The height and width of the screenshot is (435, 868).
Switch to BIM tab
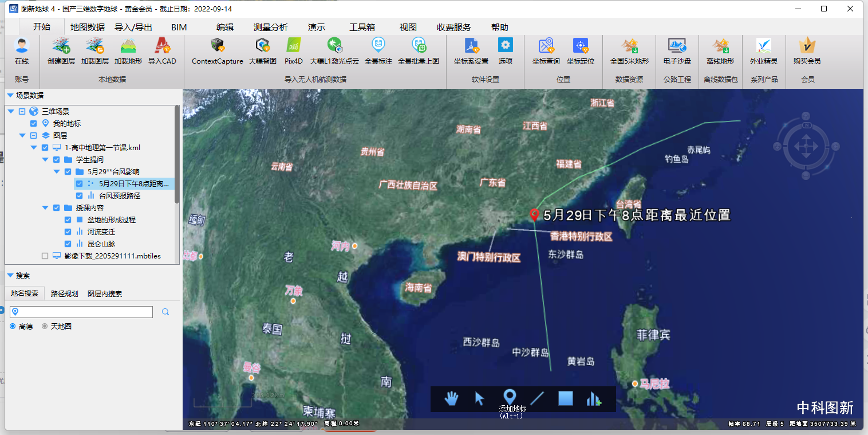pyautogui.click(x=179, y=27)
